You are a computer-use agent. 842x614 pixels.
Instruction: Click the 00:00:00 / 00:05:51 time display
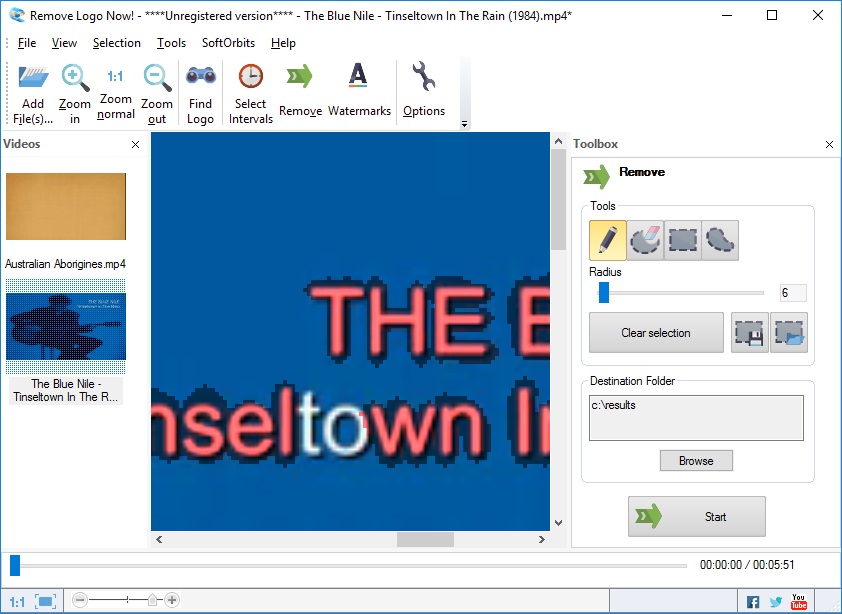[x=747, y=565]
